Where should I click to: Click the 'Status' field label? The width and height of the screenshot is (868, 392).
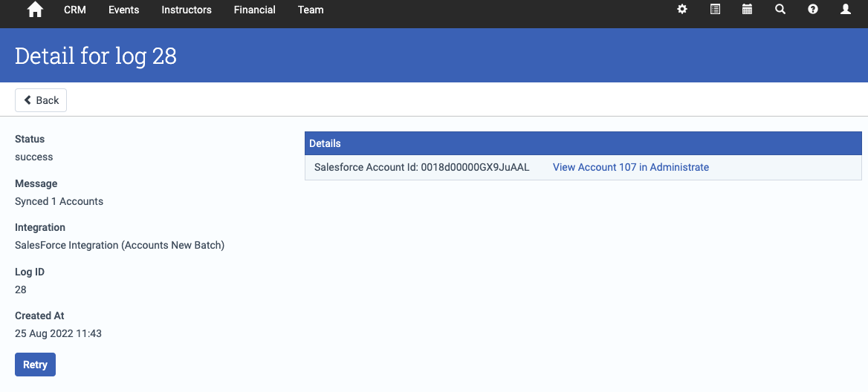point(30,139)
